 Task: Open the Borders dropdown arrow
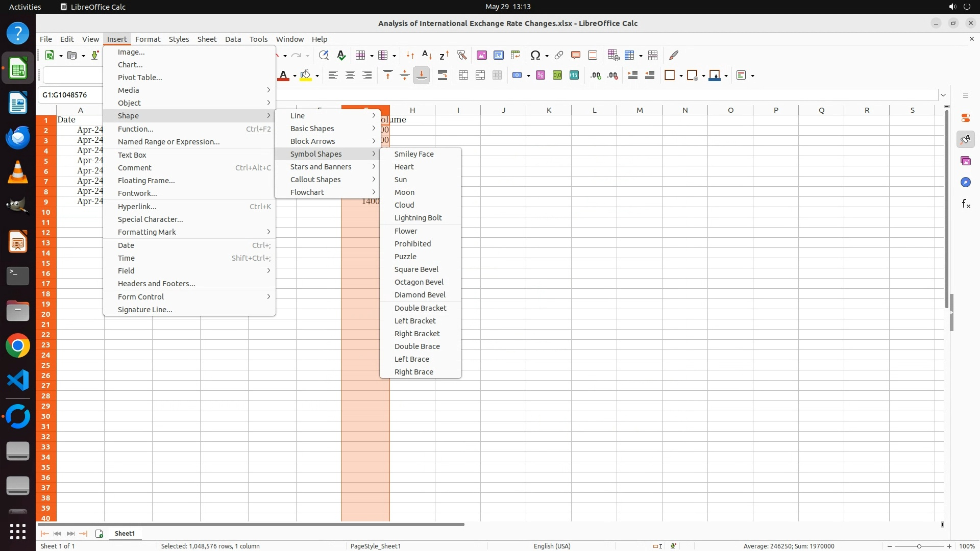coord(681,76)
